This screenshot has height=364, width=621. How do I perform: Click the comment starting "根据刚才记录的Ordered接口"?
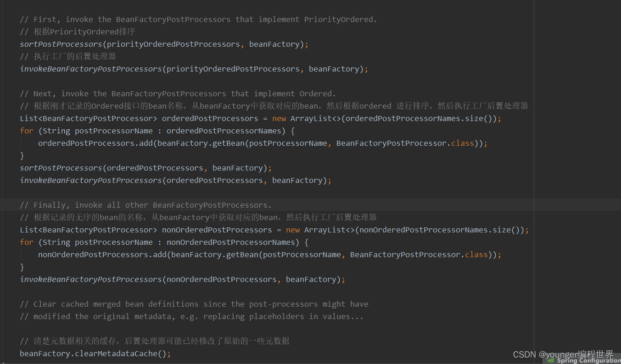pyautogui.click(x=274, y=106)
